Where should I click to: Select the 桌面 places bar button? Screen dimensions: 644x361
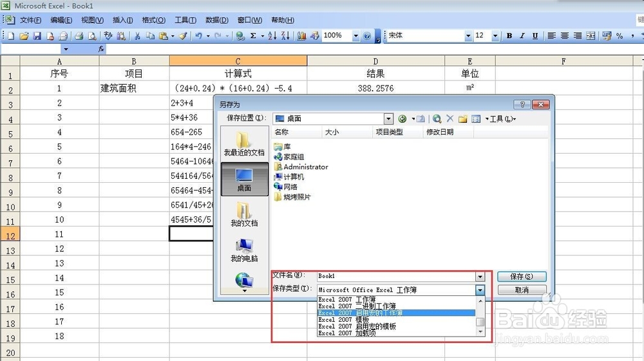244,180
